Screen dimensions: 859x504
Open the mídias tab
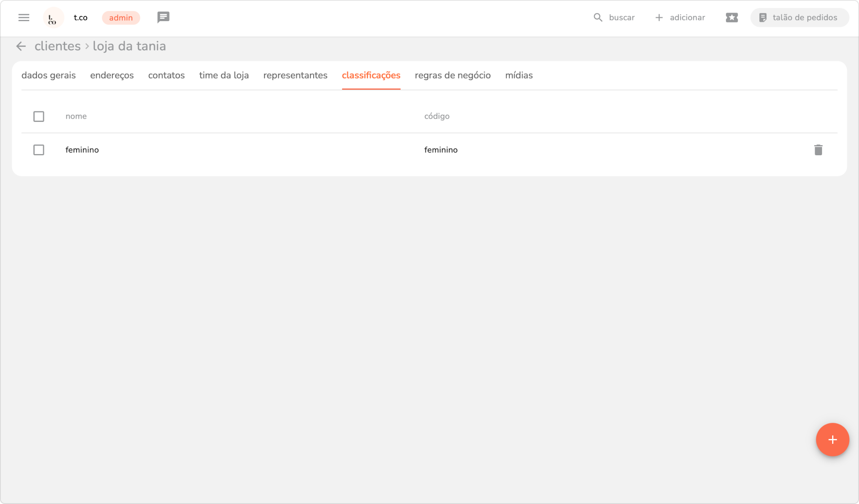519,76
